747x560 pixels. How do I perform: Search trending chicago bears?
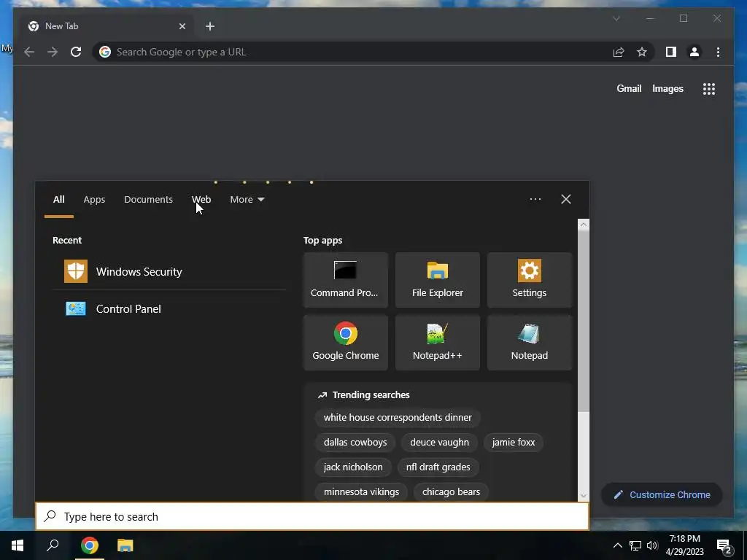pos(451,492)
